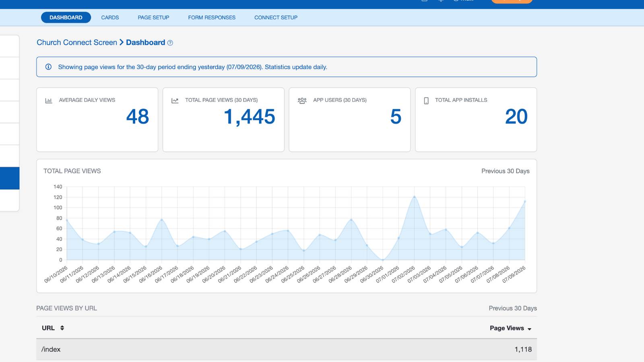
Task: Click Previous 30 Days beside Page Views By URL
Action: click(x=513, y=308)
